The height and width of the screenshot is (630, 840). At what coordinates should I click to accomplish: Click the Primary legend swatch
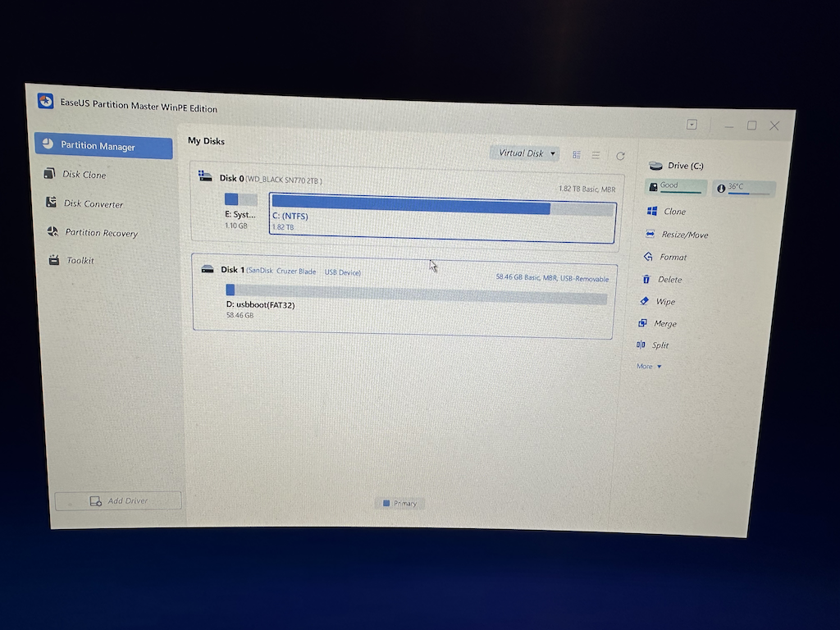coord(386,503)
